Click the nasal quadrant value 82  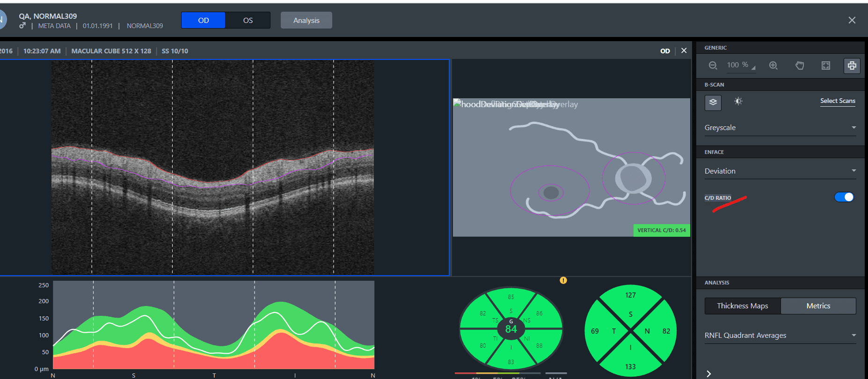coord(666,331)
